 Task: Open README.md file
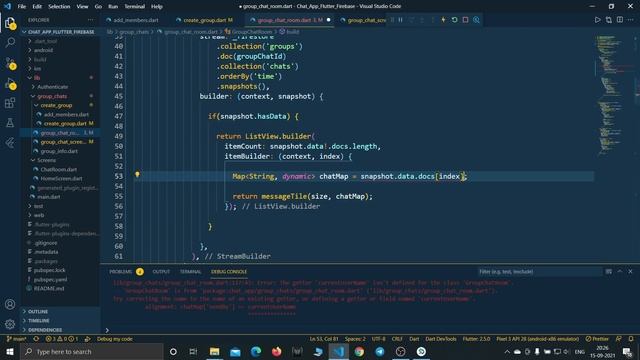point(49,289)
